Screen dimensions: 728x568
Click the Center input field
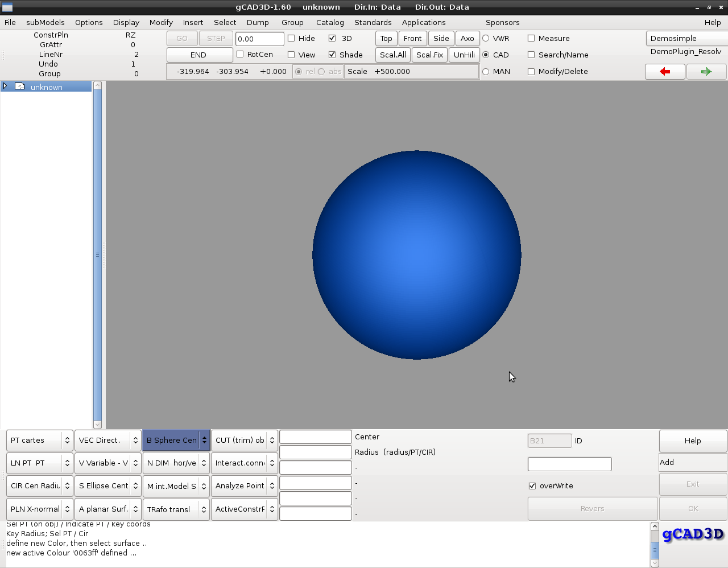point(316,437)
